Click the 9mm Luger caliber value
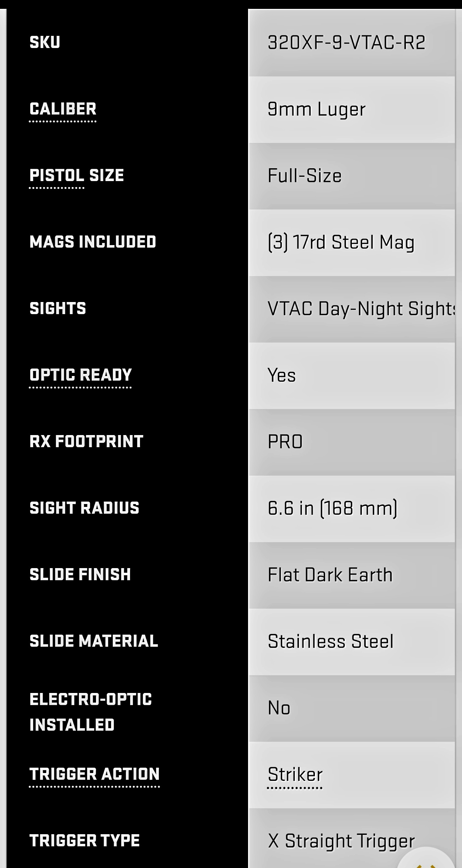 point(316,109)
